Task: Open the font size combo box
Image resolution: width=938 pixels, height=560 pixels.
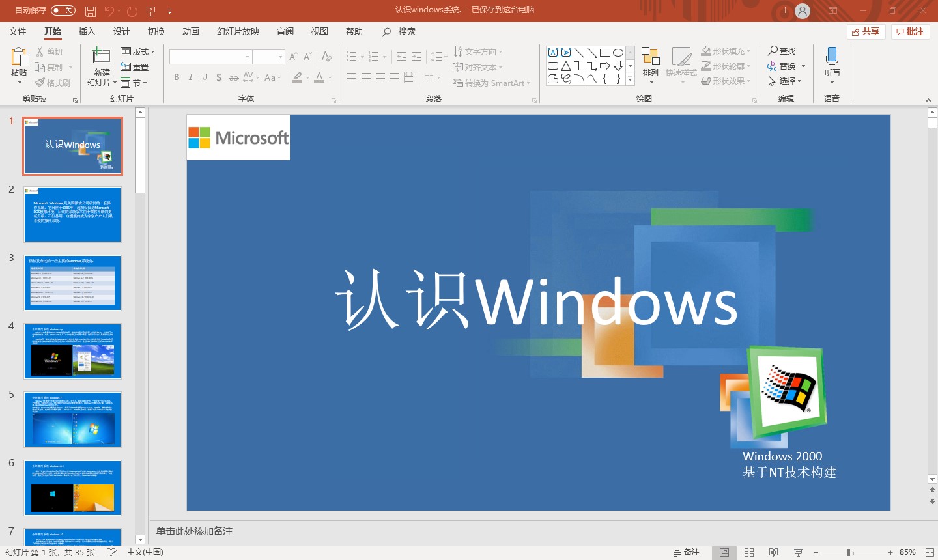Action: point(269,57)
